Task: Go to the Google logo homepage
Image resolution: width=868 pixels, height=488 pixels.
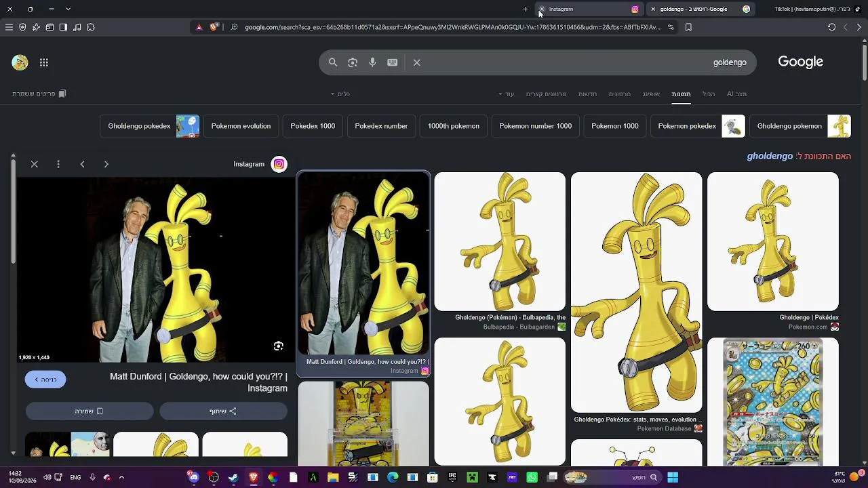Action: [800, 62]
